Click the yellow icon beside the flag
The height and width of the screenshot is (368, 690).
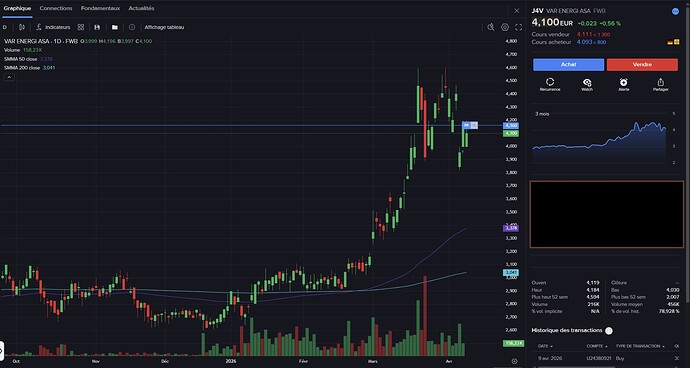676,42
